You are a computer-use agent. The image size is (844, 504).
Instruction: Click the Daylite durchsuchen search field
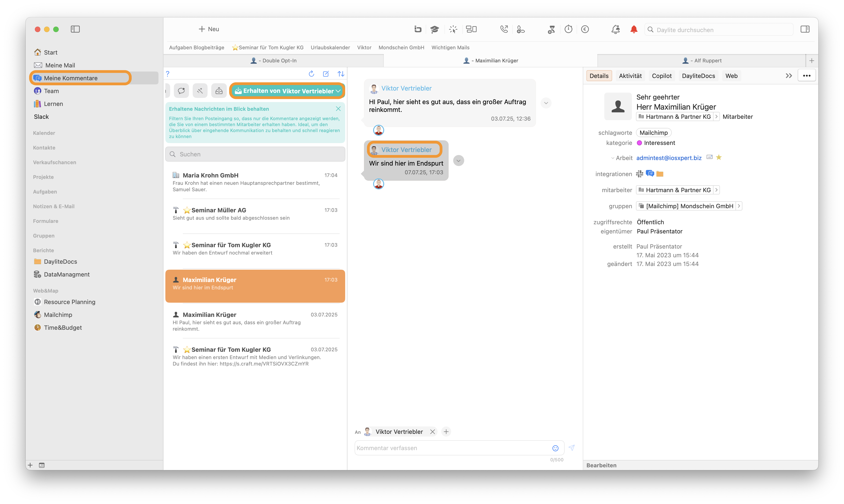pyautogui.click(x=719, y=30)
